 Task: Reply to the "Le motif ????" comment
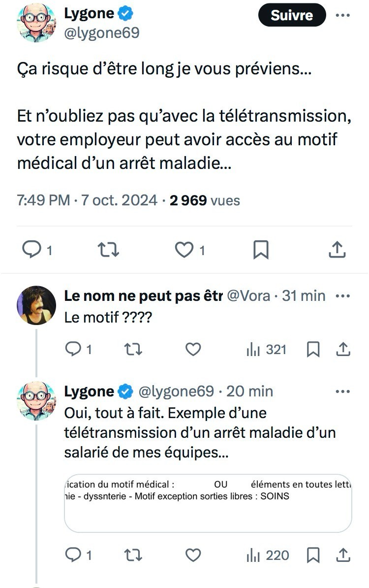[74, 349]
